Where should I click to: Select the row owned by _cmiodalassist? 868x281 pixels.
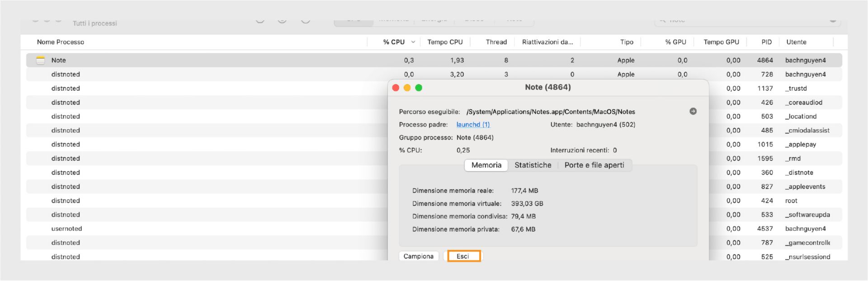pyautogui.click(x=434, y=130)
